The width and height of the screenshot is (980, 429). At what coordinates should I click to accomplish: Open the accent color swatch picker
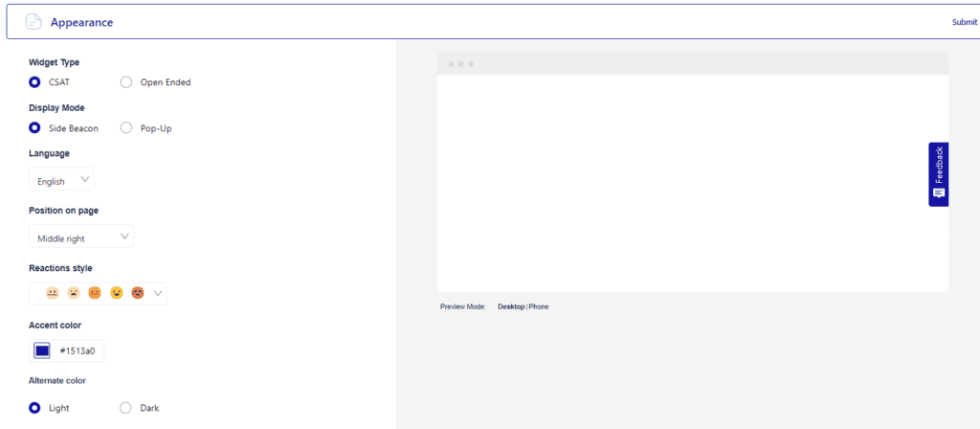pyautogui.click(x=42, y=350)
